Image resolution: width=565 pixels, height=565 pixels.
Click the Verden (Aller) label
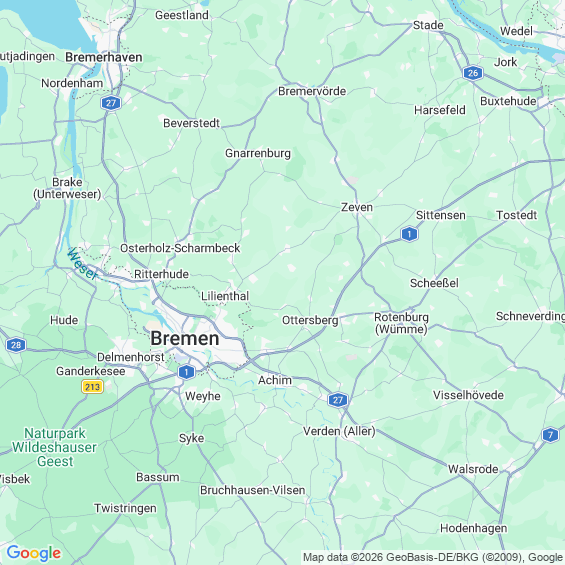click(339, 431)
